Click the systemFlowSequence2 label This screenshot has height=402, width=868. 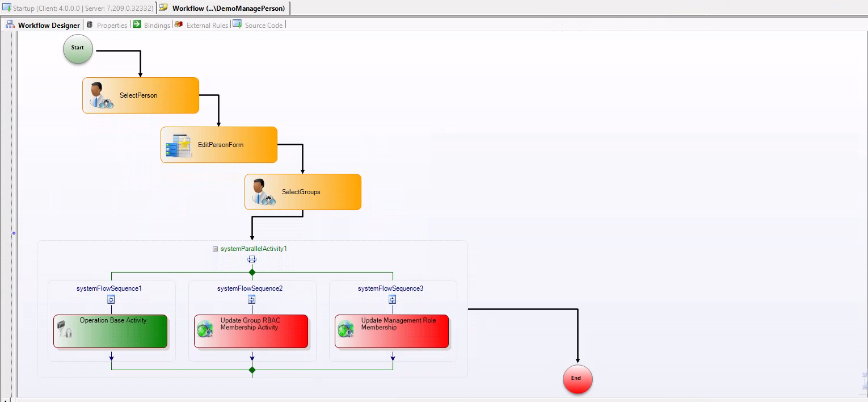(250, 288)
